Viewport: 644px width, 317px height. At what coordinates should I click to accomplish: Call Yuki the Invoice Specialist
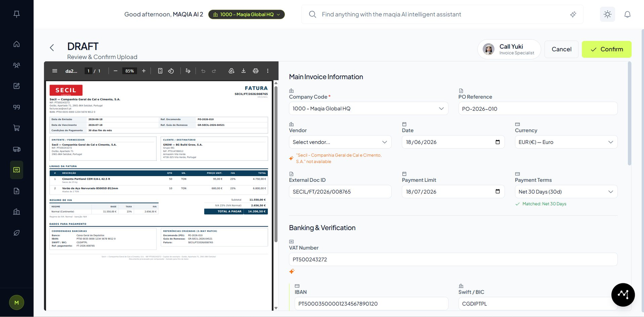tap(509, 49)
